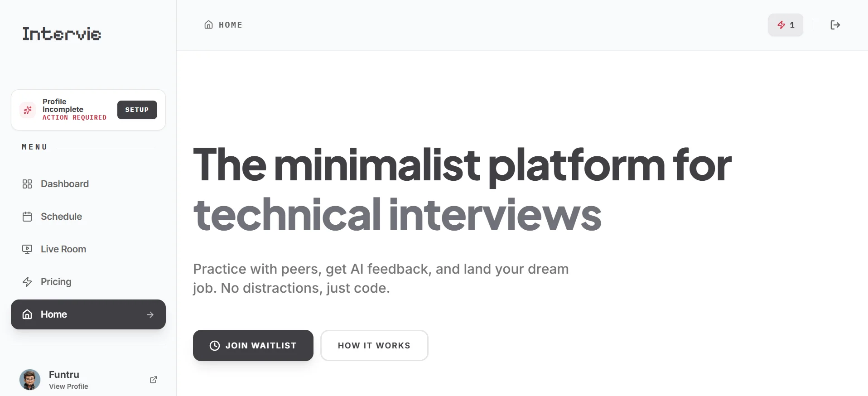
Task: Open the Dashboard menu entry
Action: (x=64, y=184)
